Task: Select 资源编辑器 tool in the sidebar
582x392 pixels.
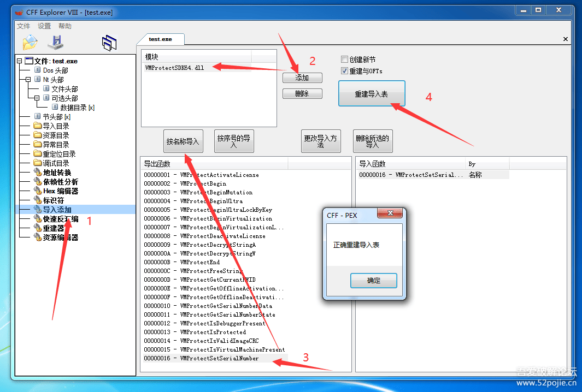Action: 60,237
